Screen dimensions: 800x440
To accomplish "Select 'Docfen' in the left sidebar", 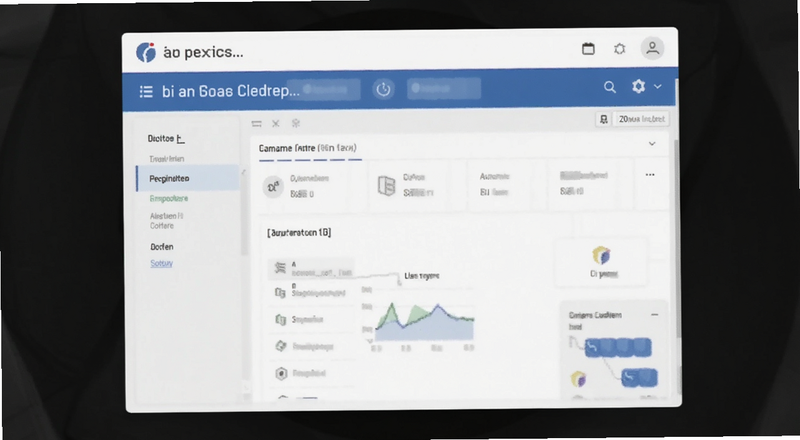I will point(162,247).
